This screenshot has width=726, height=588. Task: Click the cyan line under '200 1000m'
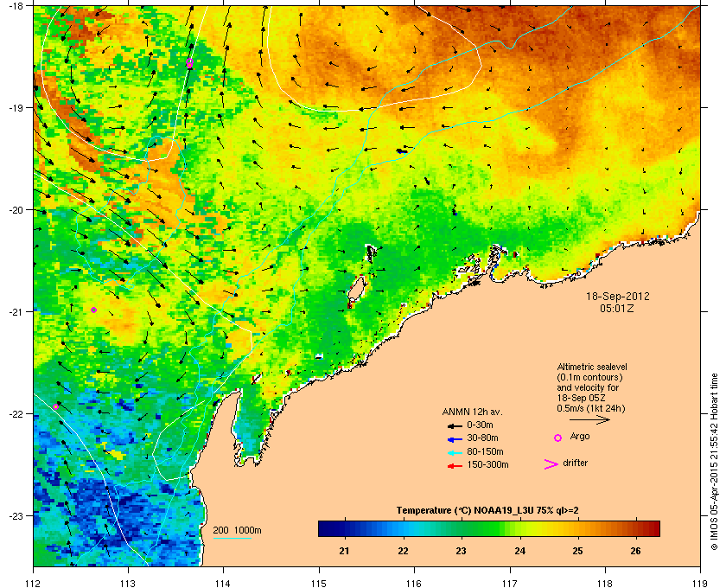point(232,538)
